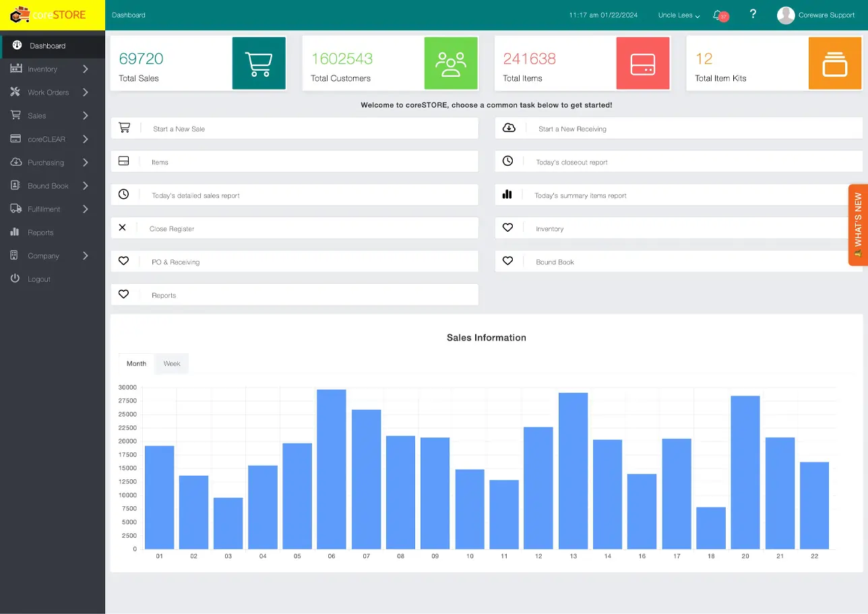The width and height of the screenshot is (868, 614).
Task: Click the X icon beside Close Register
Action: pyautogui.click(x=122, y=228)
